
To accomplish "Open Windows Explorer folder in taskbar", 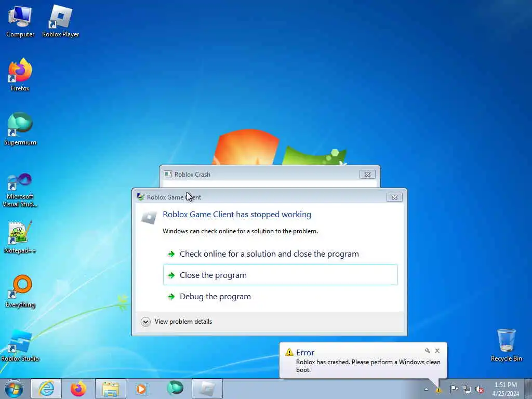I will coord(111,389).
